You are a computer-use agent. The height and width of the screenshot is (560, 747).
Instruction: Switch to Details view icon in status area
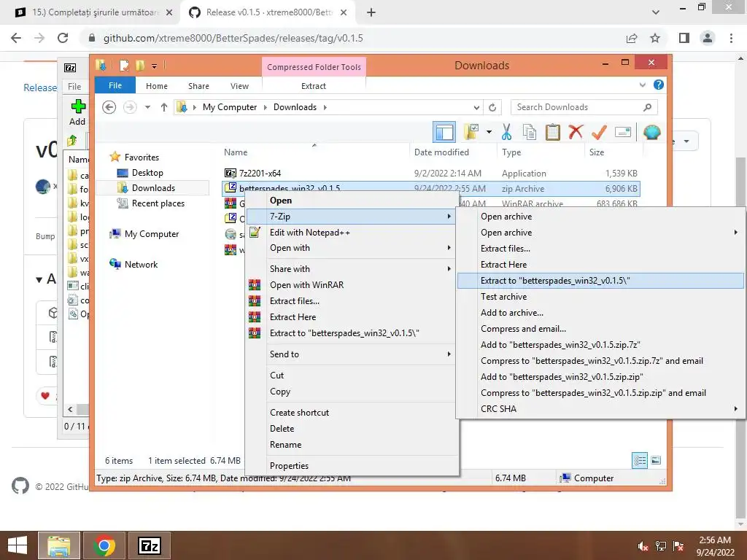point(639,460)
